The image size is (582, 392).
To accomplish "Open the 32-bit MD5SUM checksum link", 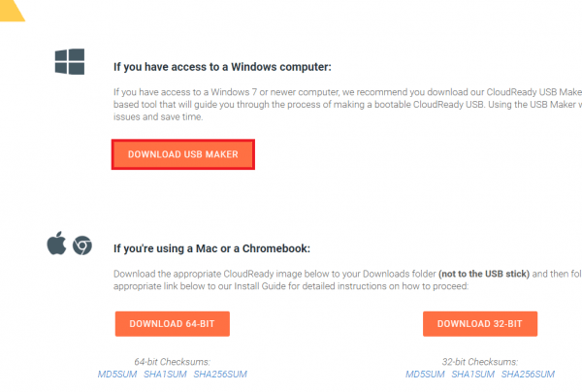I will (x=425, y=375).
